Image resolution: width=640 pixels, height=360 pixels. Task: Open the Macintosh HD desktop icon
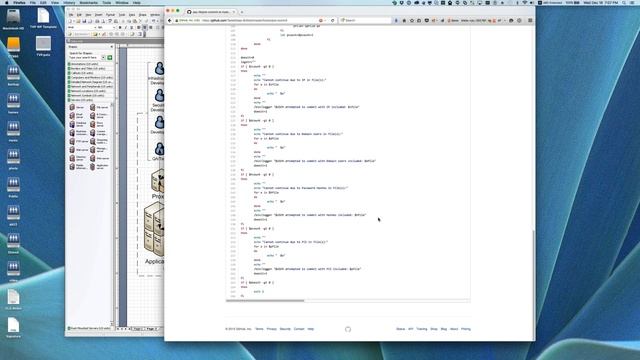13,20
